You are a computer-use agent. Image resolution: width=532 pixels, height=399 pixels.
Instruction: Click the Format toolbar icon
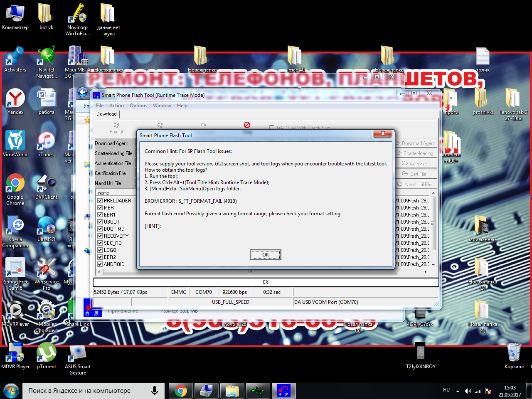pos(116,128)
